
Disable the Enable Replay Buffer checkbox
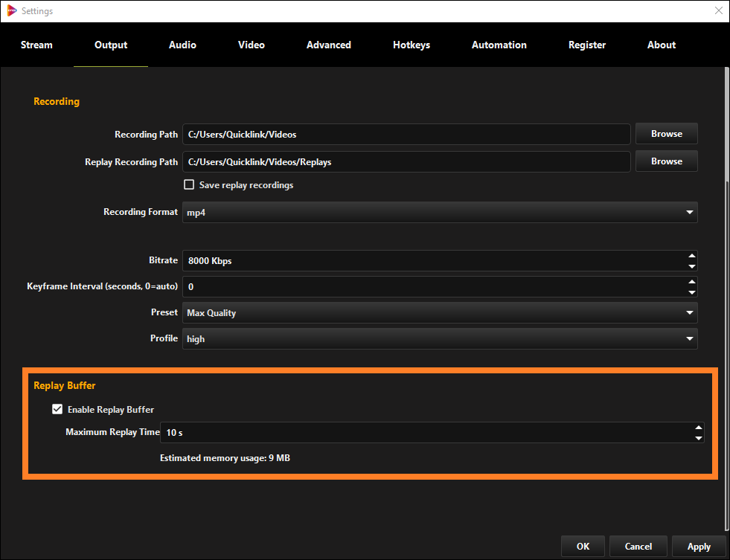tap(57, 409)
